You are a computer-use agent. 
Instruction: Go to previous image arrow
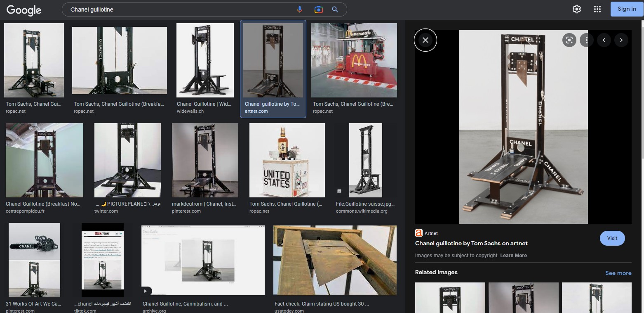[604, 40]
